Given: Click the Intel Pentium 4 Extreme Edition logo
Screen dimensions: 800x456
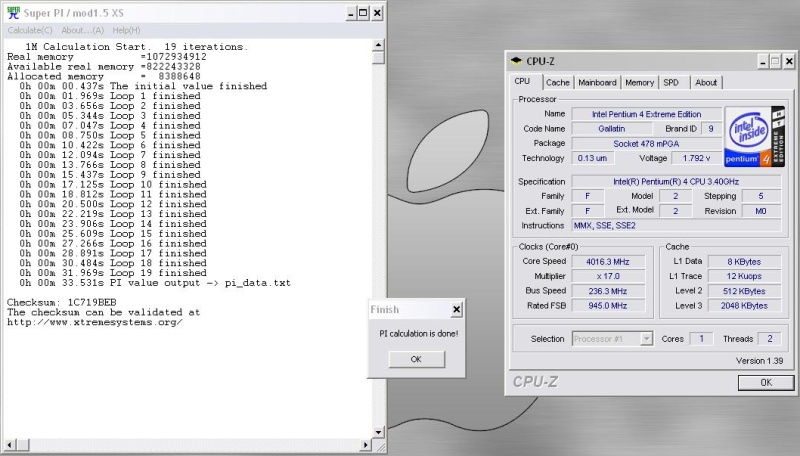Looking at the screenshot, I should [754, 136].
